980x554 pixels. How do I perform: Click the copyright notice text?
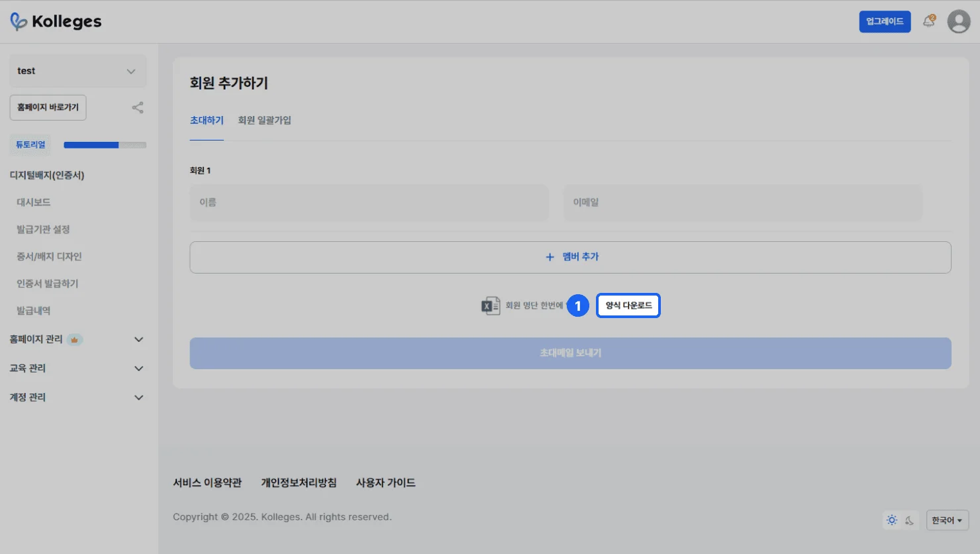(x=282, y=517)
